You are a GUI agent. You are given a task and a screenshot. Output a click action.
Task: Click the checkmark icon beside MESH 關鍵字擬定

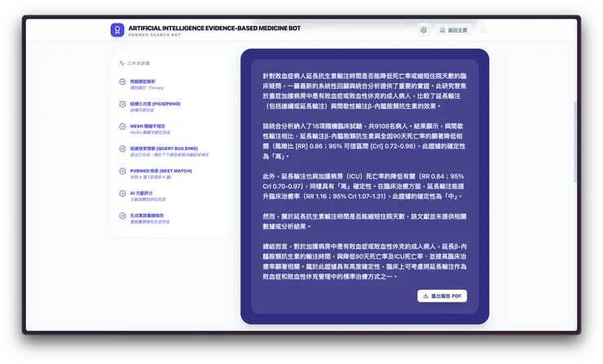coord(122,126)
